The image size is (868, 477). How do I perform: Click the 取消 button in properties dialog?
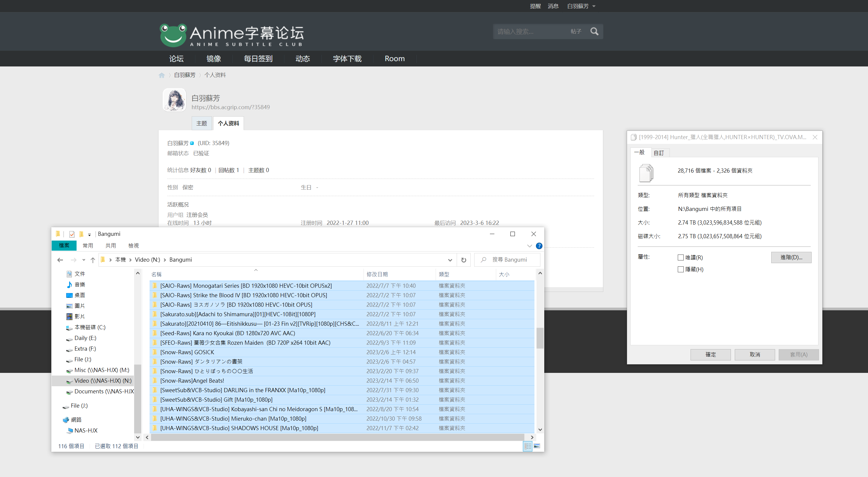755,354
